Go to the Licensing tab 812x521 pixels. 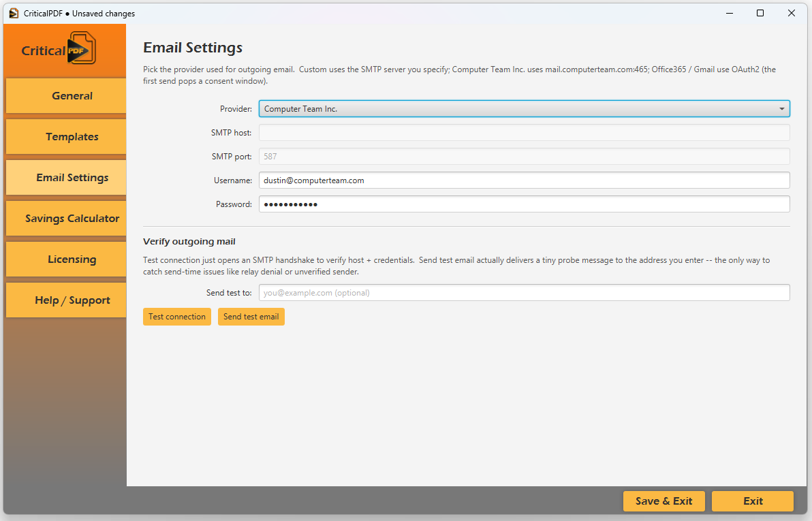coord(66,259)
